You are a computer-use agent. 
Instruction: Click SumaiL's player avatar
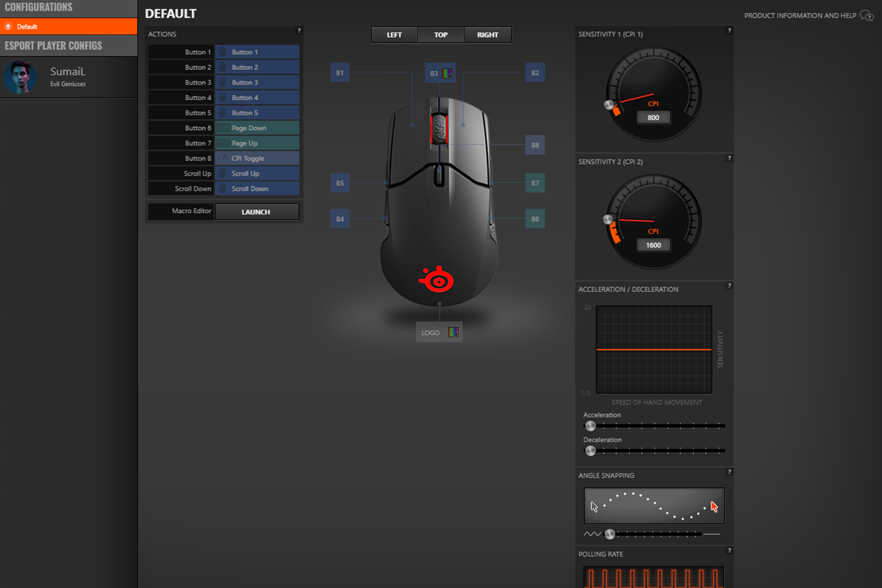click(20, 76)
